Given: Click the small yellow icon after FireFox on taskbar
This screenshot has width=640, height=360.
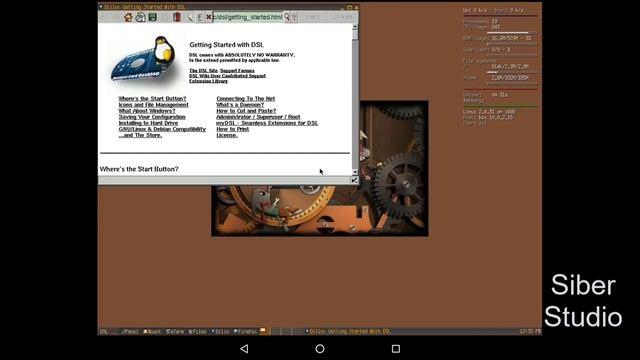Looking at the screenshot, I should click(x=263, y=331).
